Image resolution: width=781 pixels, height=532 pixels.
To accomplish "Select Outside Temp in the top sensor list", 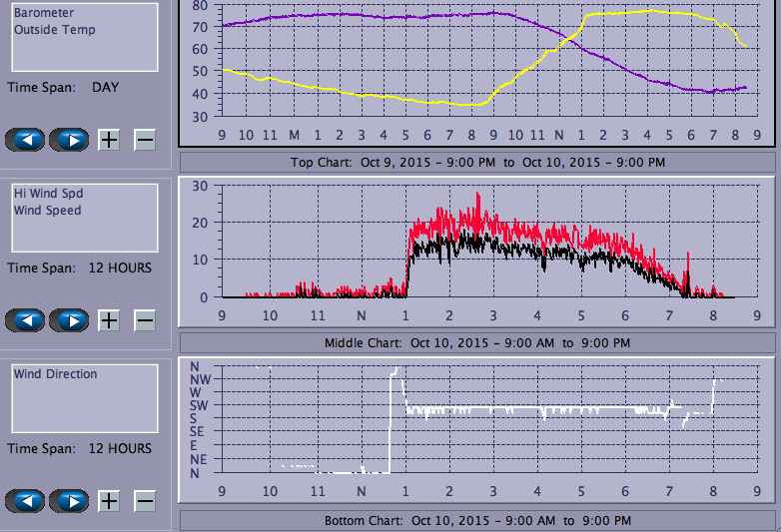I will point(55,30).
